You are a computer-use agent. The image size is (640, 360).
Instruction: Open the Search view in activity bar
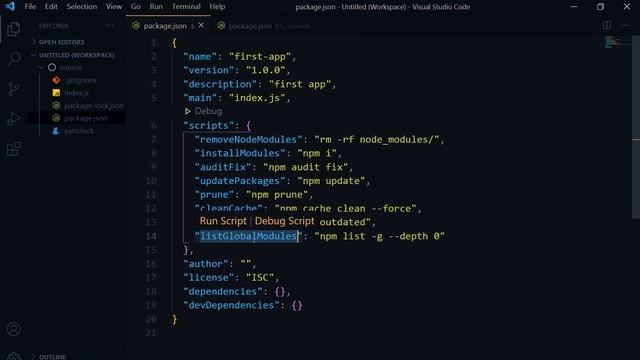coord(14,58)
